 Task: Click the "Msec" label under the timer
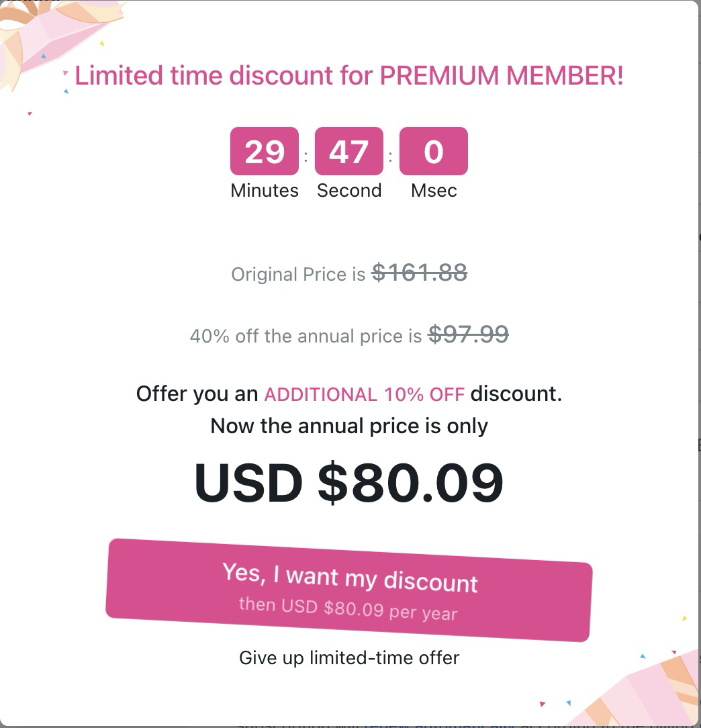(x=434, y=191)
